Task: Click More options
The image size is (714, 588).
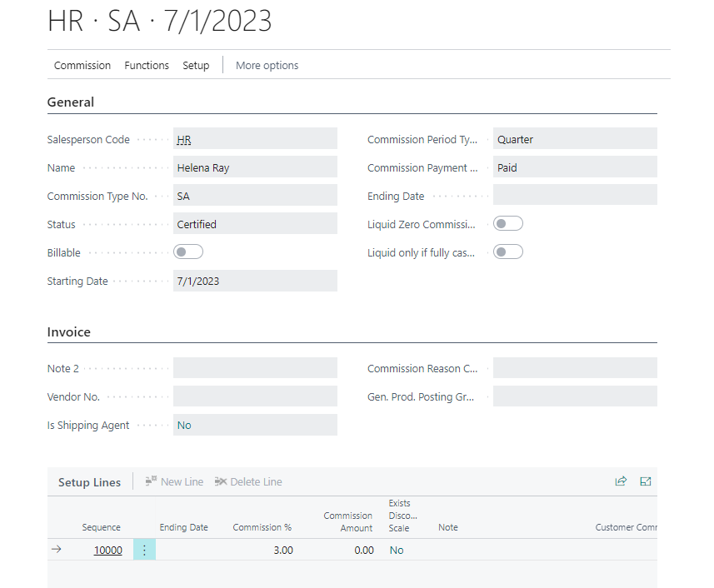Action: (x=267, y=65)
